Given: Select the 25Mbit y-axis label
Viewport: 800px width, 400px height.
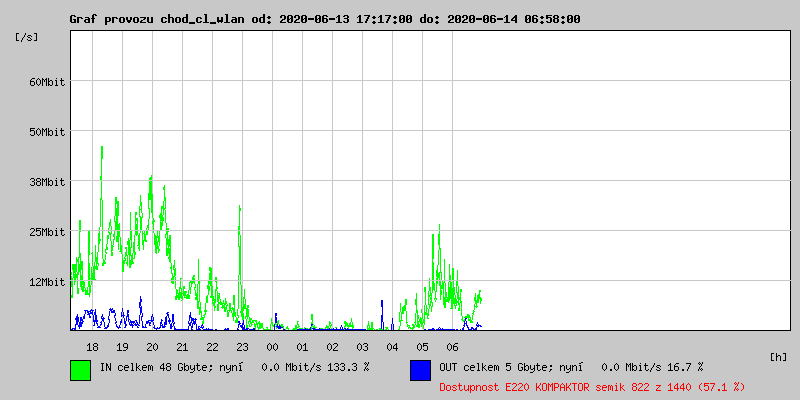Looking at the screenshot, I should (46, 232).
